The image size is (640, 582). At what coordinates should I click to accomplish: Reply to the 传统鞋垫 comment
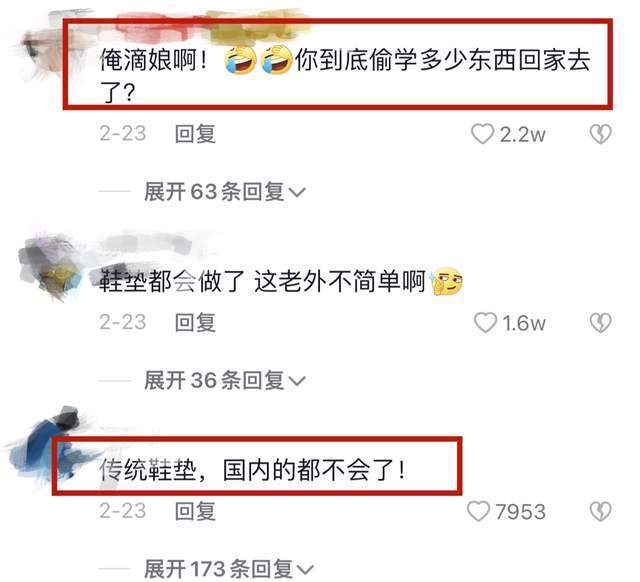pos(195,511)
